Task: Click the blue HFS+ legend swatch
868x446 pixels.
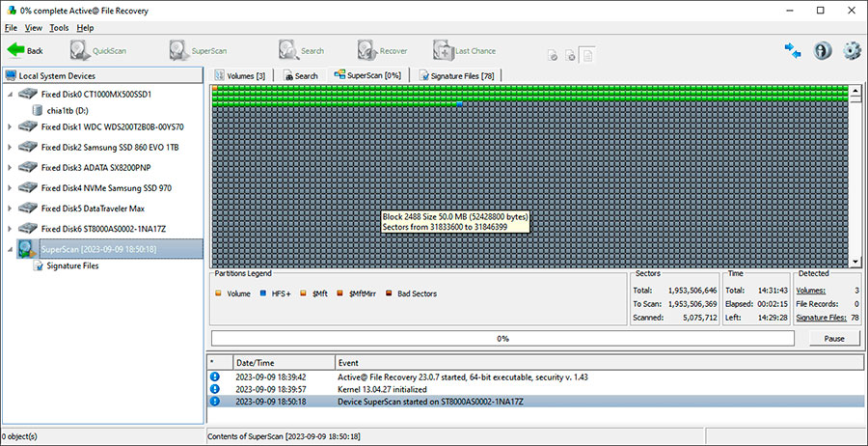Action: [x=262, y=293]
